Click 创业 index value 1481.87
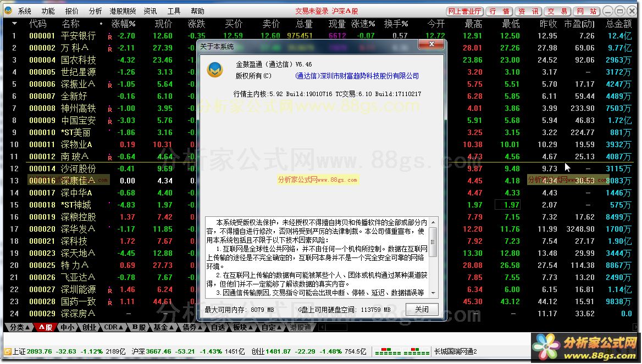The width and height of the screenshot is (642, 364). click(x=279, y=351)
